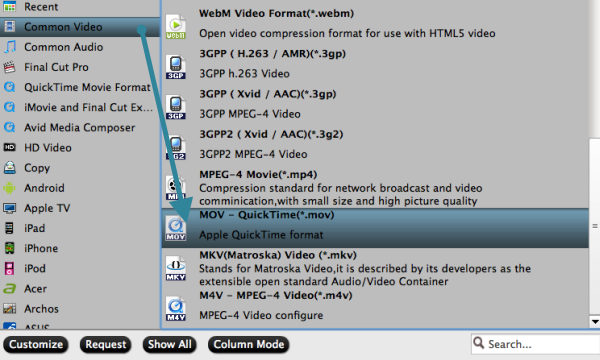600x360 pixels.
Task: Click the MP4 format icon
Action: point(176,188)
